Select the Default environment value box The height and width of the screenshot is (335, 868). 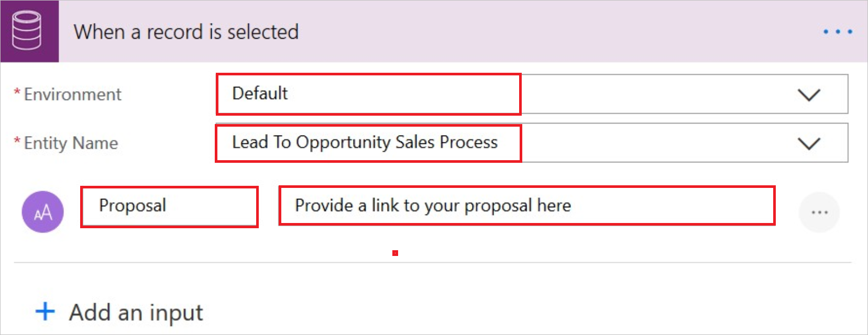368,94
